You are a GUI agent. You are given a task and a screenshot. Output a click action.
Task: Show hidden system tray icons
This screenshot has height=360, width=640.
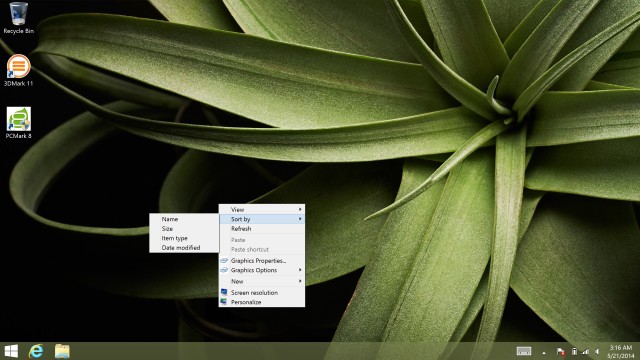[x=544, y=352]
